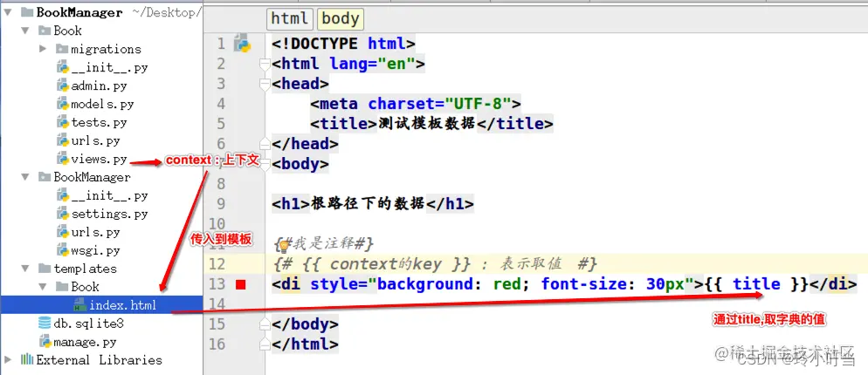The width and height of the screenshot is (868, 375).
Task: Click line number 8 in the gutter
Action: pyautogui.click(x=221, y=184)
